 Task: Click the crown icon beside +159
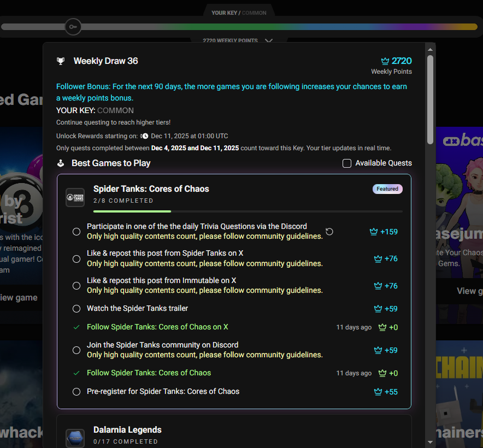(x=374, y=232)
